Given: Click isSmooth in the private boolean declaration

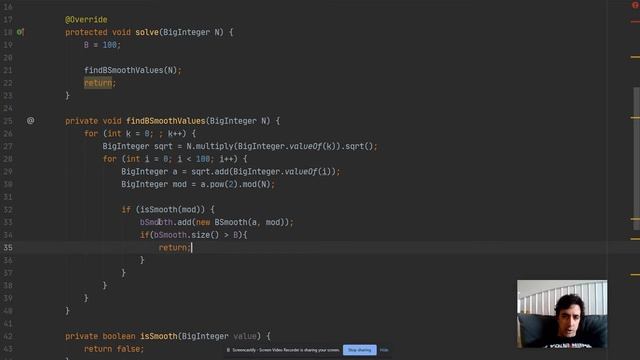Looking at the screenshot, I should point(158,336).
